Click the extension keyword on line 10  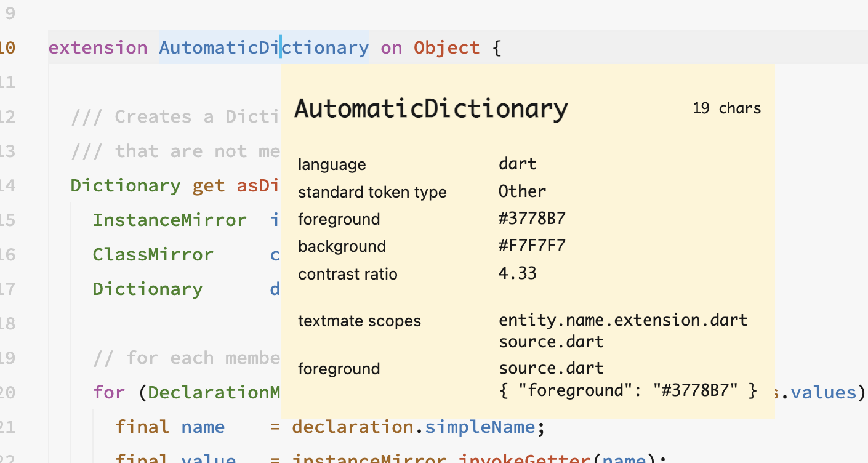pos(98,47)
